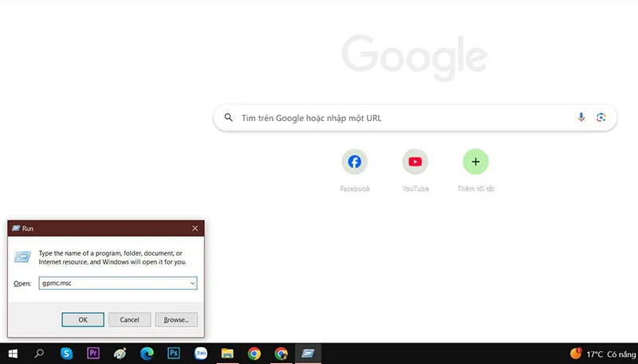The height and width of the screenshot is (364, 638).
Task: Click the Windows Start button
Action: pyautogui.click(x=13, y=353)
